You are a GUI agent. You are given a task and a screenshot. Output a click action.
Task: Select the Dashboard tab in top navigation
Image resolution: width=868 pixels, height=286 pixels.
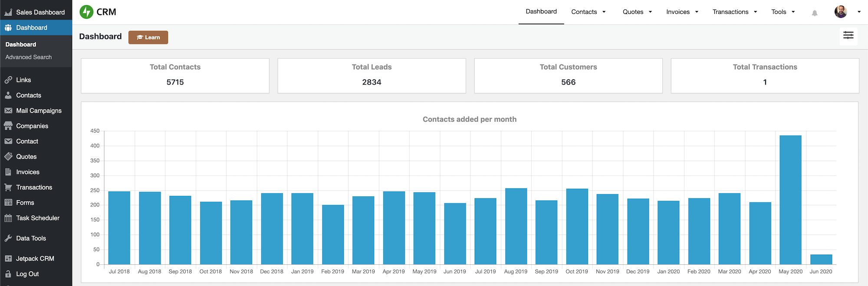coord(541,12)
